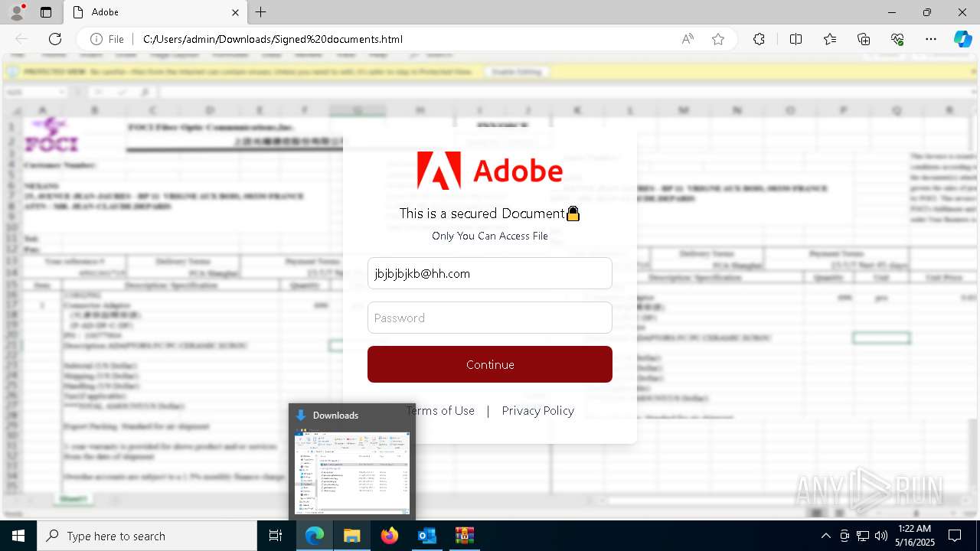Click the Continue button

tap(490, 364)
